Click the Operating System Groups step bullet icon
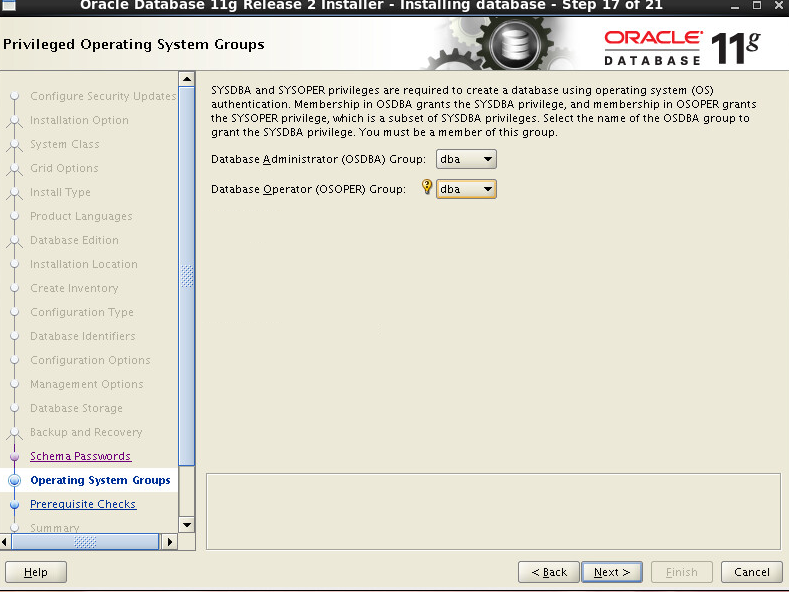 [15, 480]
